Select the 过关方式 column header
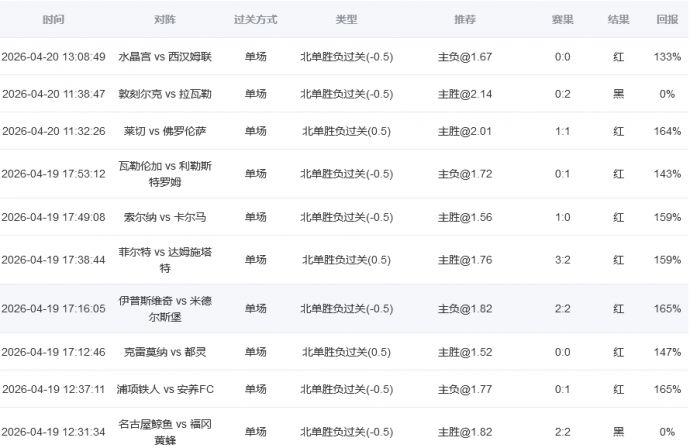 (255, 20)
